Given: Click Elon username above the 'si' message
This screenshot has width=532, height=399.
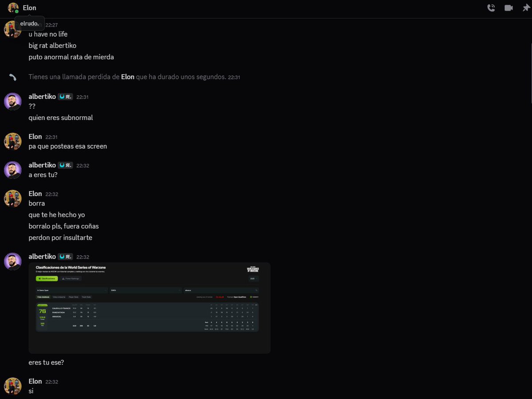Looking at the screenshot, I should 35,381.
